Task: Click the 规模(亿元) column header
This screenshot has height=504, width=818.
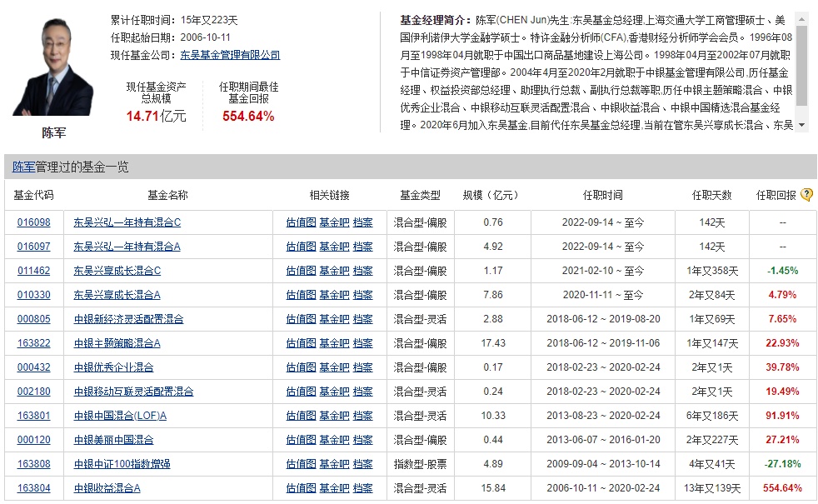Action: click(492, 195)
